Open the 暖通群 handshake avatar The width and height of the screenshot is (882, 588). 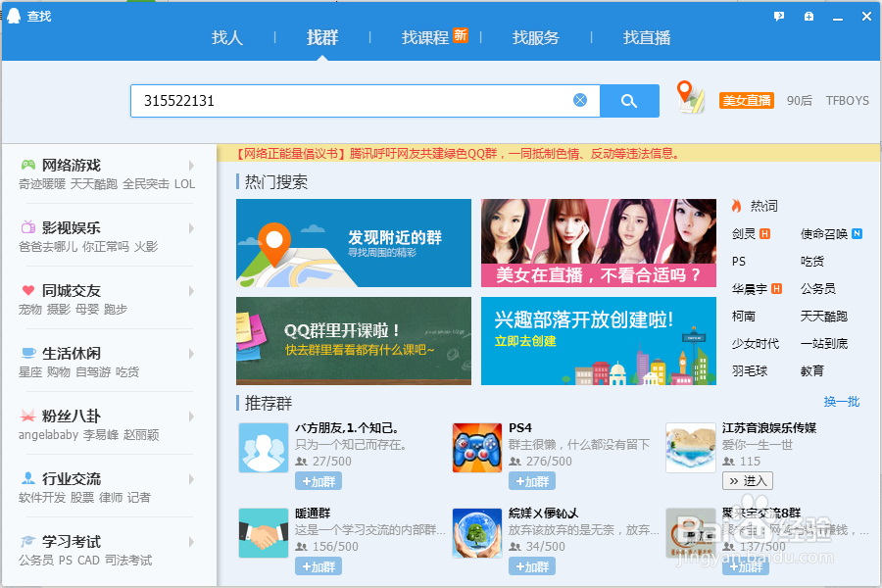coord(264,533)
